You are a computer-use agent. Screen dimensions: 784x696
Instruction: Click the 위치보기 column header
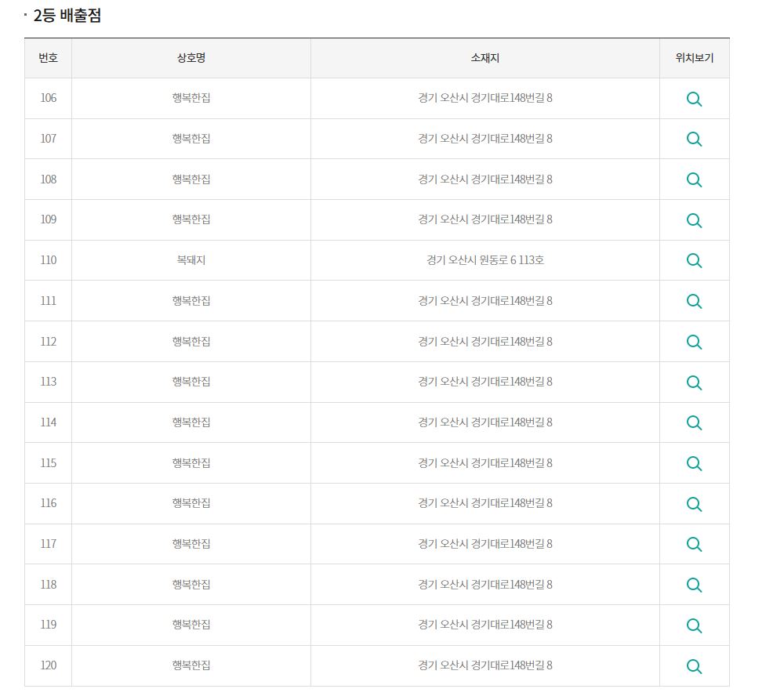tap(694, 58)
